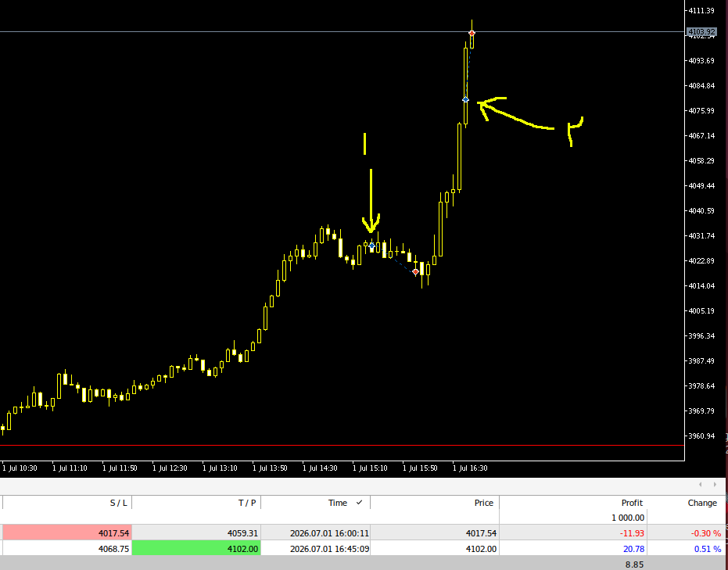Screen dimensions: 728x570
Task: Select the S / L cell 4068.75
Action: coord(67,548)
